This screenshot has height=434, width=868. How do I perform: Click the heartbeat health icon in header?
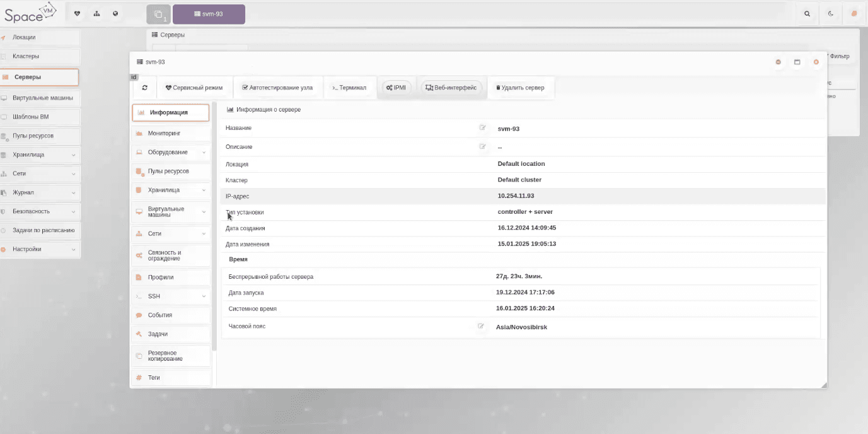[78, 14]
